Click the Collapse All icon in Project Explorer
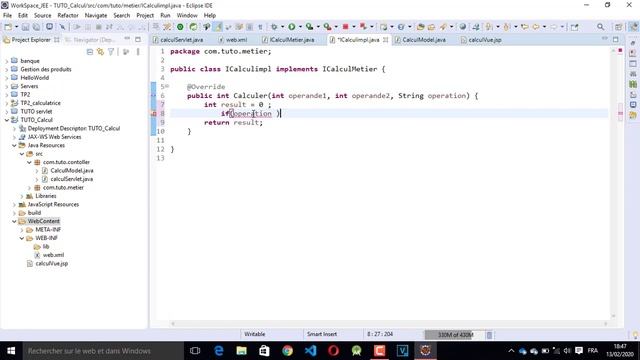The height and width of the screenshot is (360, 640). (x=90, y=52)
